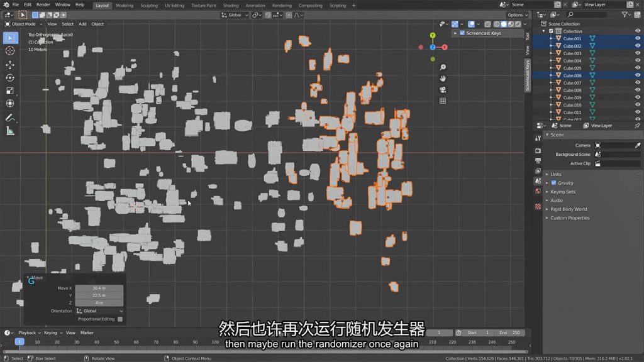
Task: Open the Object Mode dropdown
Action: click(23, 25)
